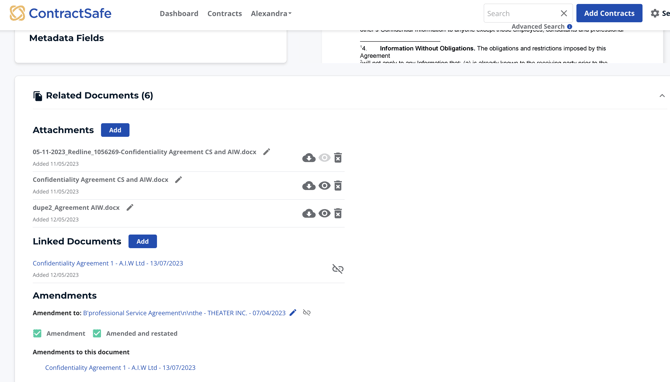Trash Confidentiality Agreement CS and AIW.docx

338,185
